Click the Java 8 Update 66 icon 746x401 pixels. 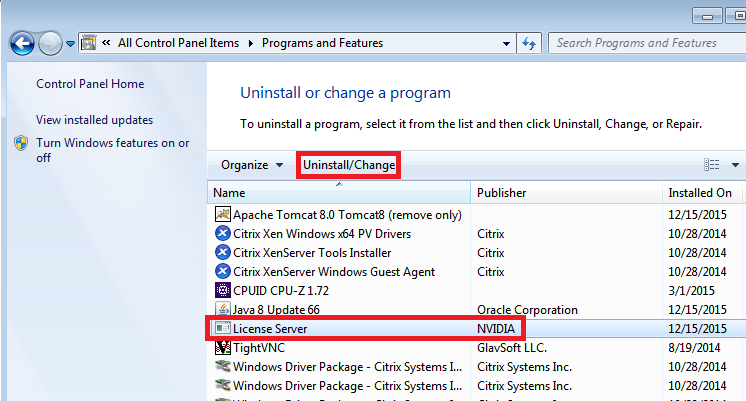[x=222, y=309]
